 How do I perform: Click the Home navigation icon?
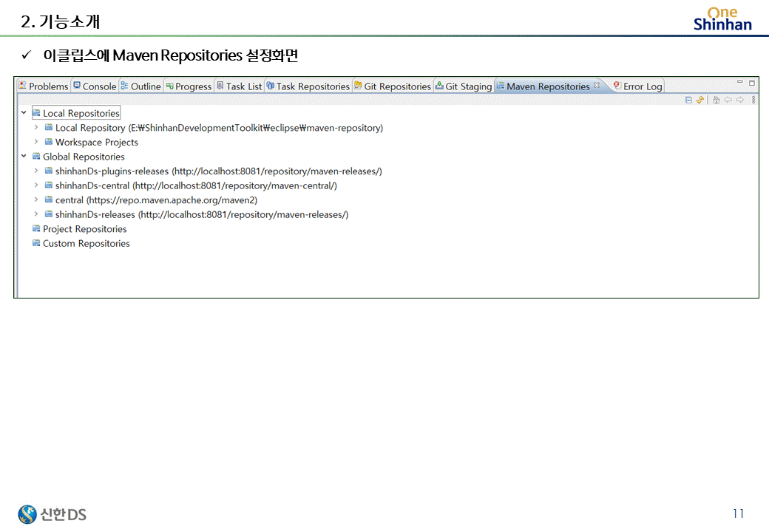[x=717, y=100]
